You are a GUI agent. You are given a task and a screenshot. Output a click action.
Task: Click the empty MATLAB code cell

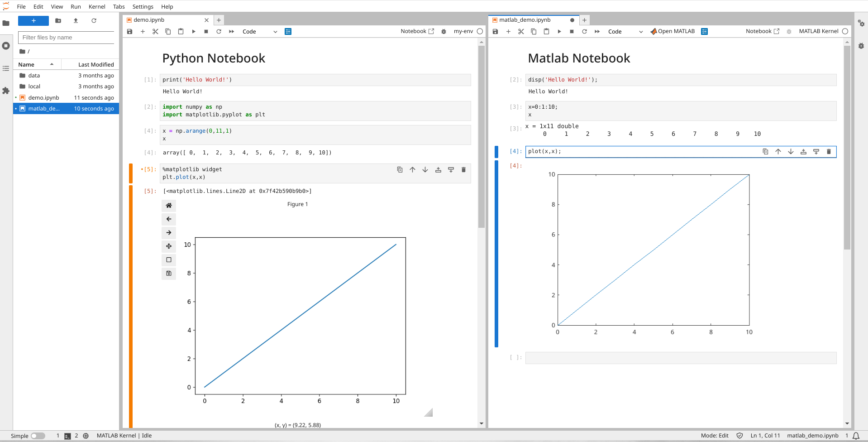[681, 358]
